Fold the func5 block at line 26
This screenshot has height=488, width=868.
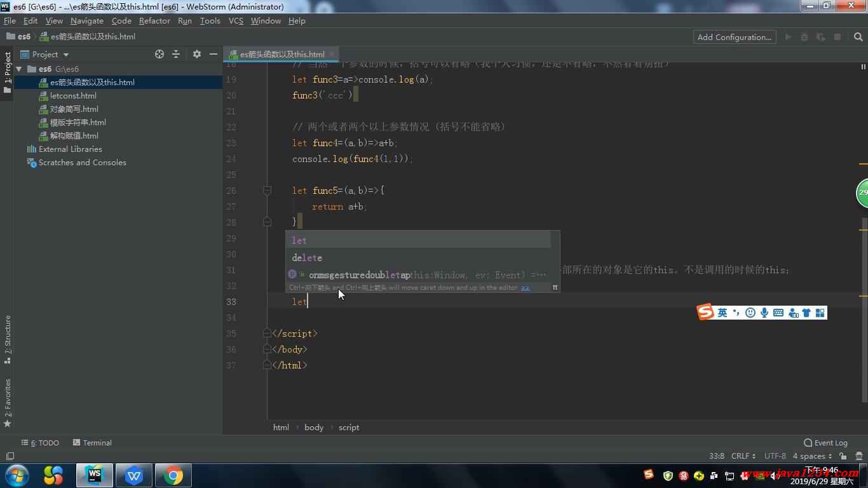[x=267, y=191]
